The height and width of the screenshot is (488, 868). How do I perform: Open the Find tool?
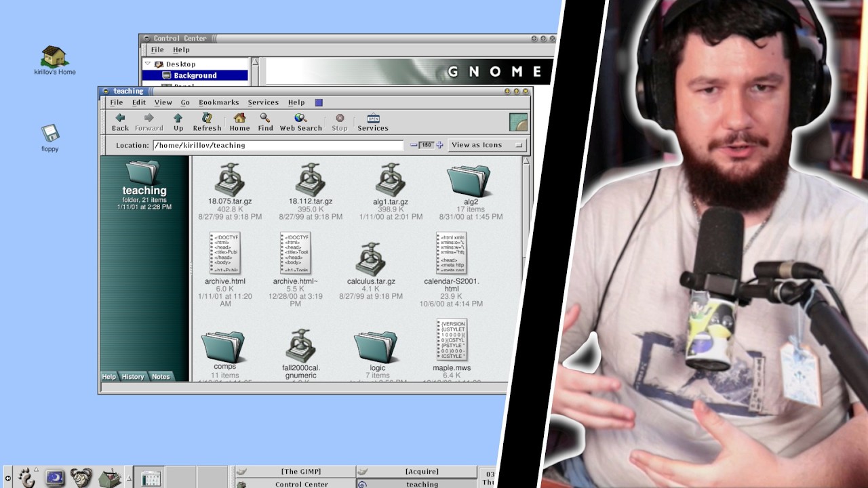[x=265, y=122]
